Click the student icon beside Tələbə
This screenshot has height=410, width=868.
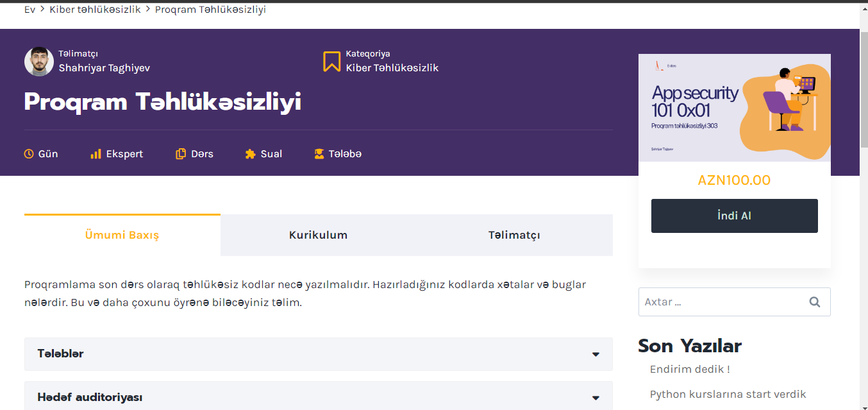[x=319, y=154]
